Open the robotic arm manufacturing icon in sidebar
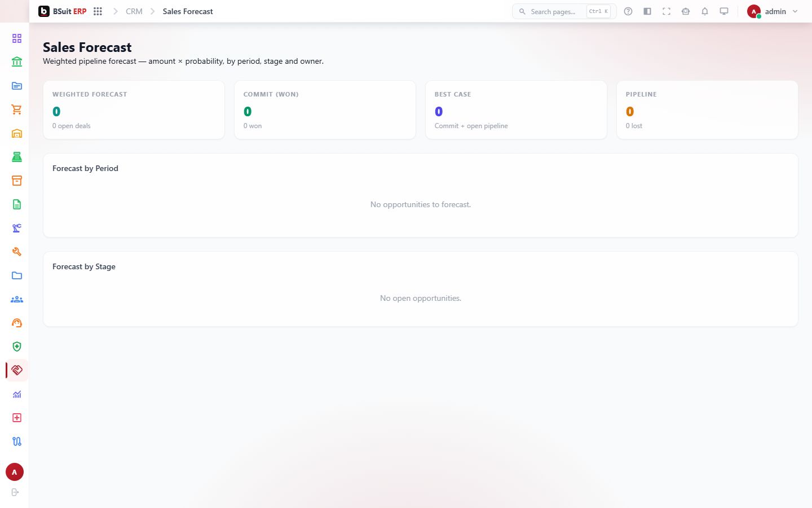Viewport: 812px width, 508px height. (x=17, y=228)
